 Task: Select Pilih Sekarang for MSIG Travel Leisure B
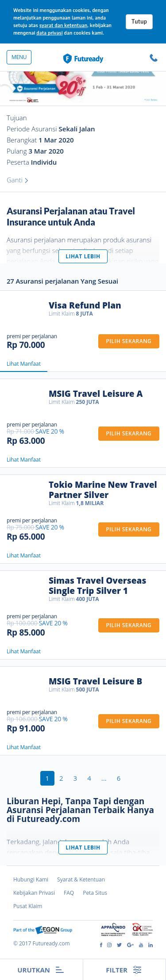click(x=129, y=721)
